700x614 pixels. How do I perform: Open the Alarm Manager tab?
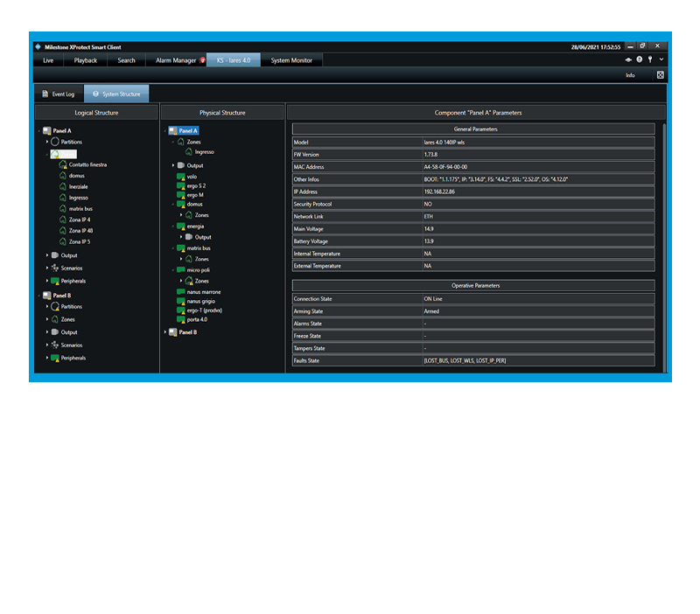[x=176, y=60]
